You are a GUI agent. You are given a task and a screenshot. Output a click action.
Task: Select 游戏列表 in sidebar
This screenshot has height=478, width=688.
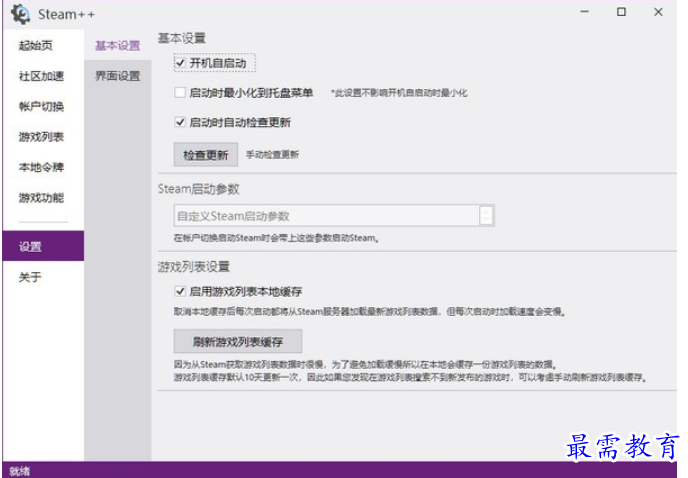tap(41, 137)
